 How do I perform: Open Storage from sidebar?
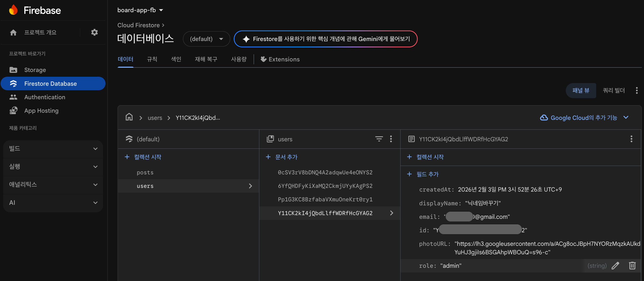pos(35,70)
